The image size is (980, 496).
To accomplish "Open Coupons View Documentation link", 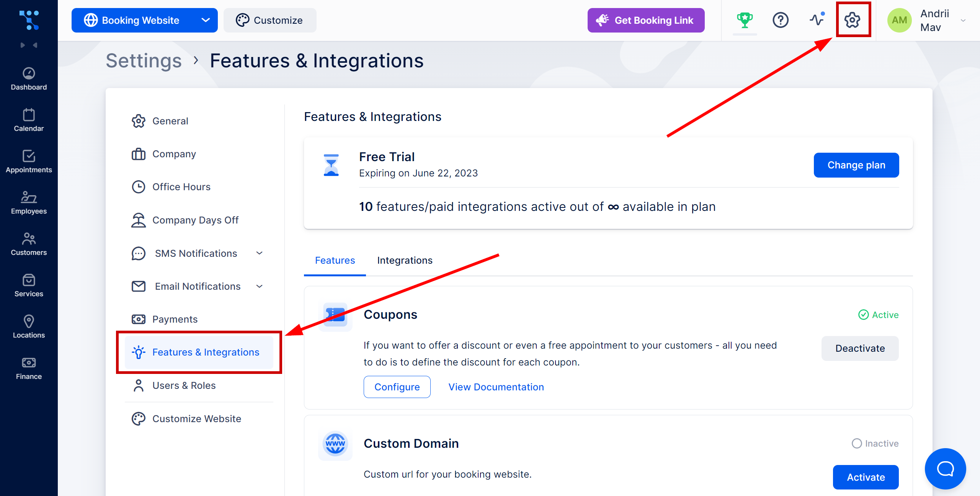I will tap(496, 387).
